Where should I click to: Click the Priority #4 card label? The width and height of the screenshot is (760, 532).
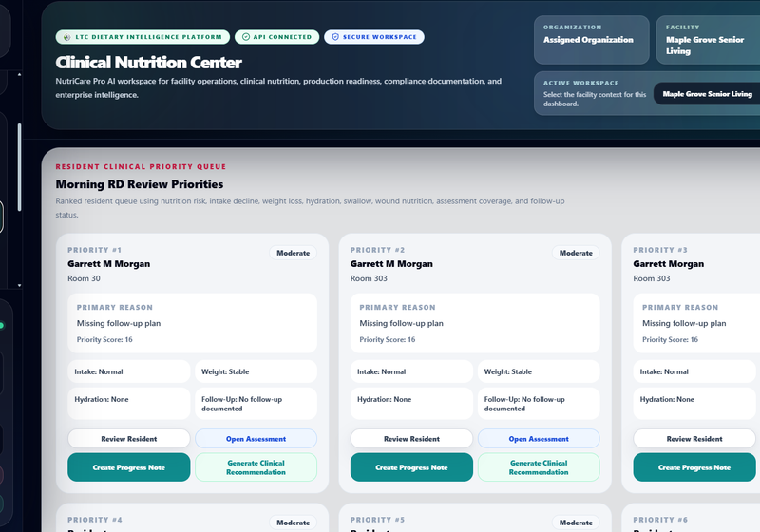[x=94, y=520]
